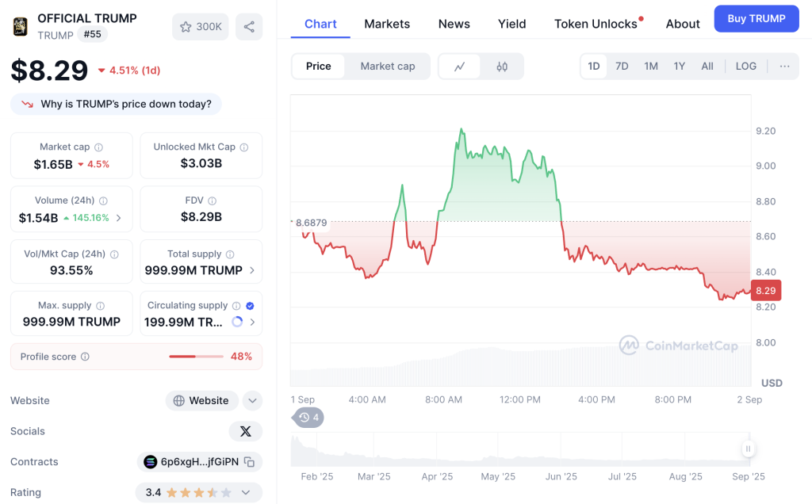Click the Buy TRUMP button
Viewport: 812px width, 504px height.
pos(756,18)
